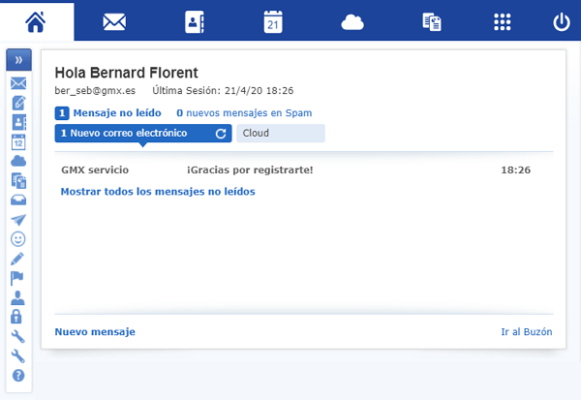The height and width of the screenshot is (400, 581).
Task: Click the help question mark icon
Action: [18, 376]
